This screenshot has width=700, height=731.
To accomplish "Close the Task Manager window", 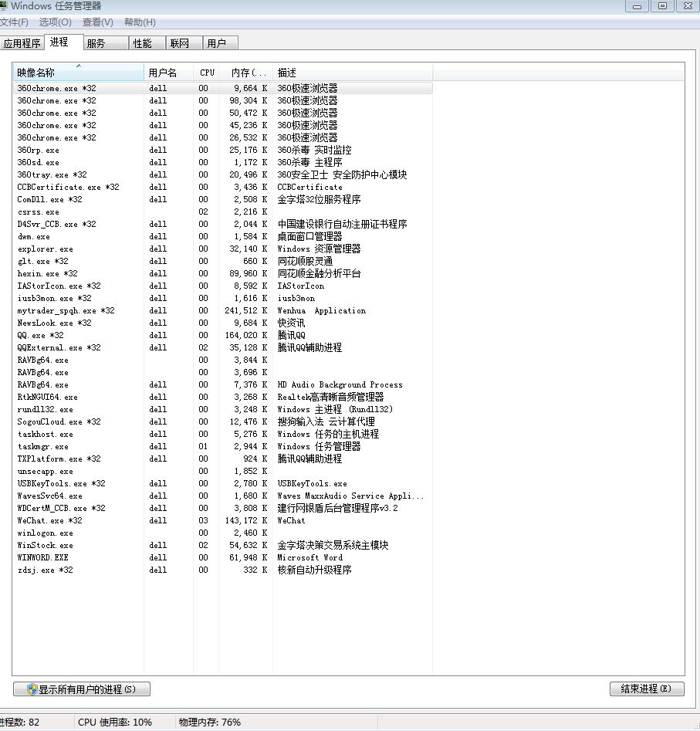I will click(x=688, y=6).
